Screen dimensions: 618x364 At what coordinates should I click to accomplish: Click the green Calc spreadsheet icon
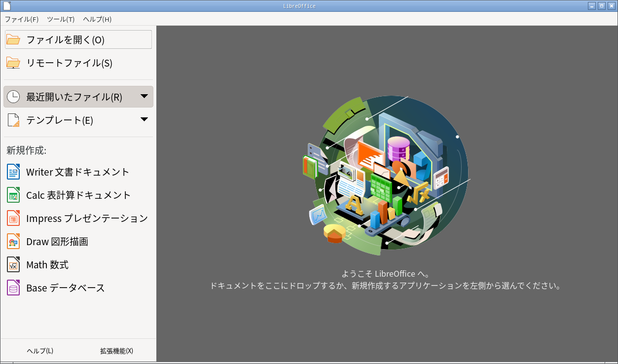13,195
